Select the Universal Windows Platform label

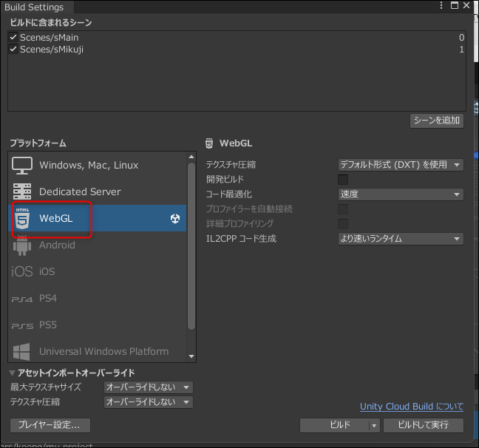click(x=104, y=351)
